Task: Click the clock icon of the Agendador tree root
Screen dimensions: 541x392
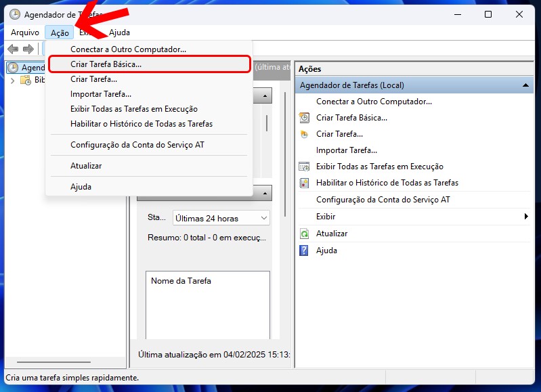Action: 13,68
